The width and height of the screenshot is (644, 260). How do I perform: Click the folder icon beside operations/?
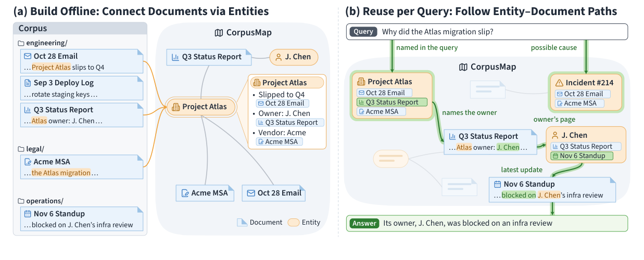coord(21,201)
